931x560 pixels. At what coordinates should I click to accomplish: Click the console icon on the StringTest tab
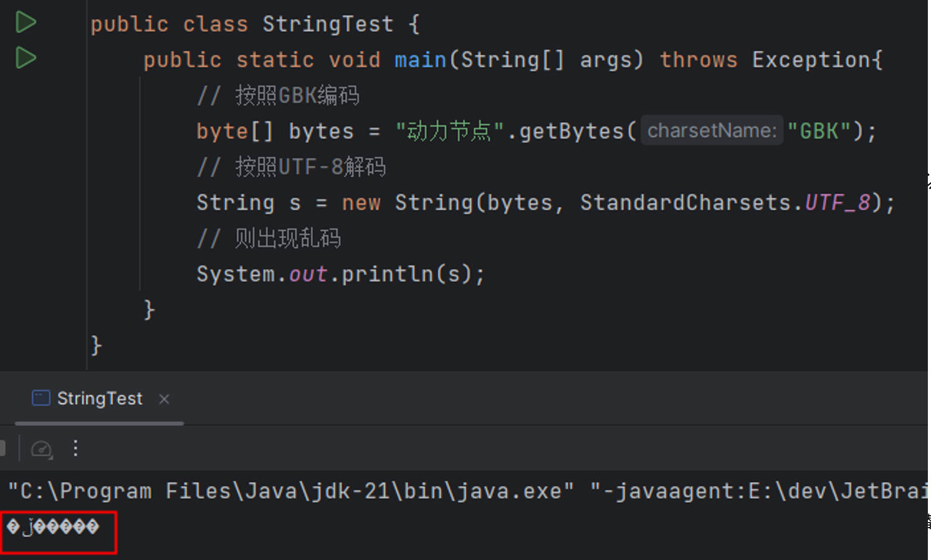point(41,398)
